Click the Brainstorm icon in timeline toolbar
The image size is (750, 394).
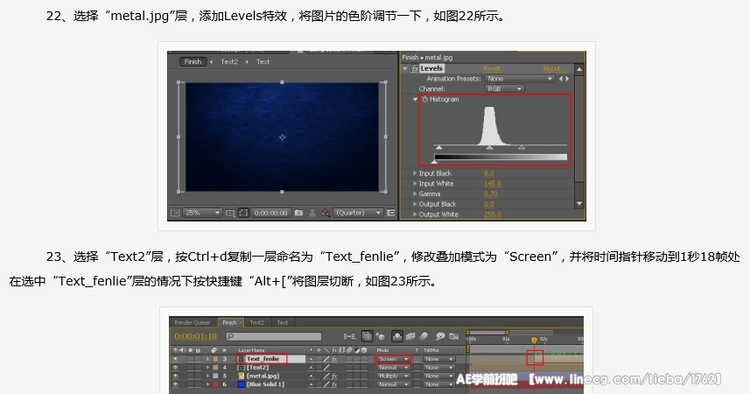click(x=440, y=336)
